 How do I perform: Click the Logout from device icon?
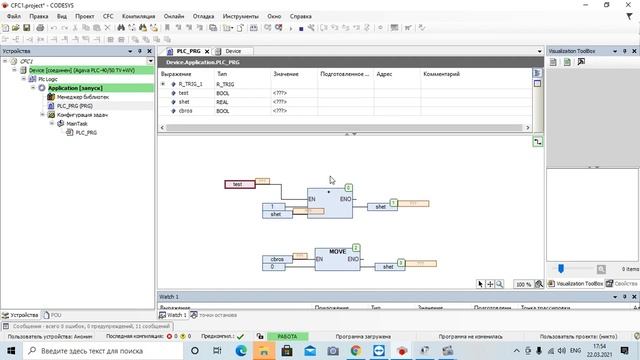(x=279, y=28)
